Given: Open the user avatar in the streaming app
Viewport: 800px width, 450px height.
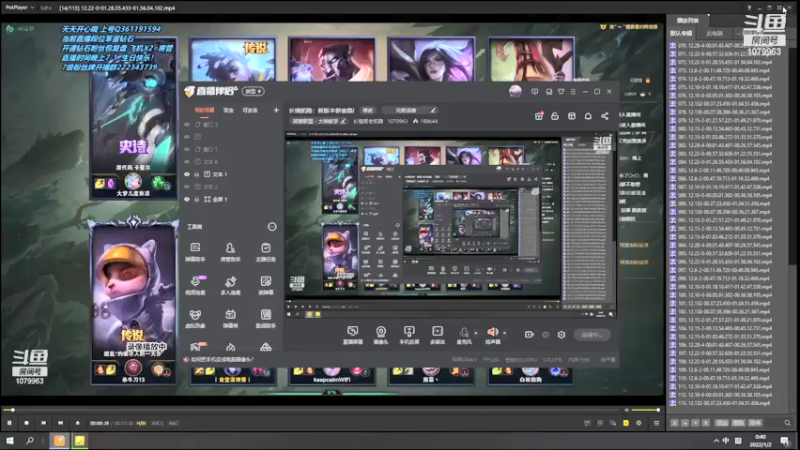Looking at the screenshot, I should [515, 91].
